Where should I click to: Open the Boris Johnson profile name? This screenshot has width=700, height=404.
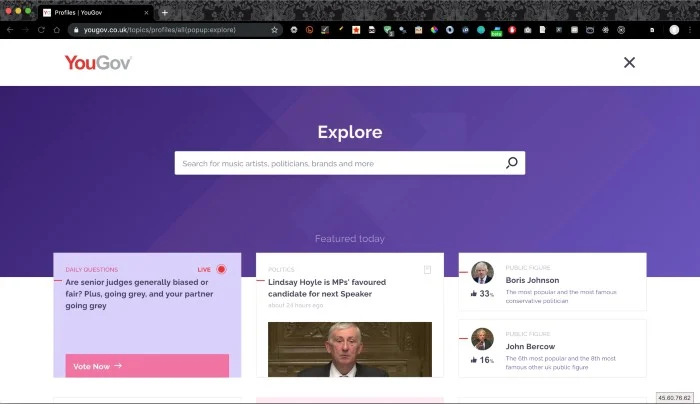[x=532, y=280]
